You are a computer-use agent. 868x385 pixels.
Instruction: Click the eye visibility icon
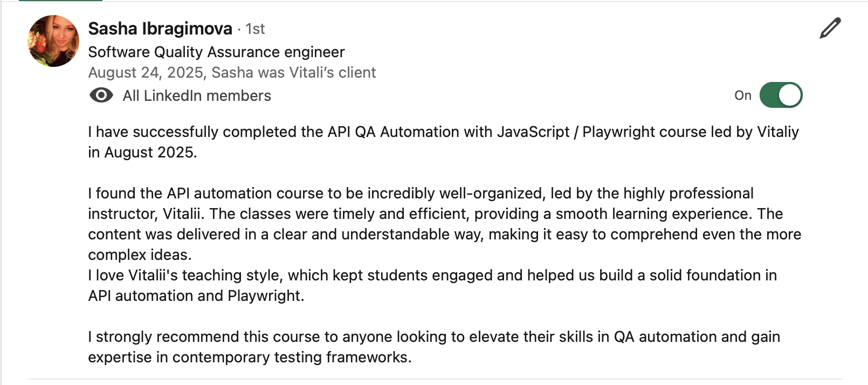(x=101, y=95)
